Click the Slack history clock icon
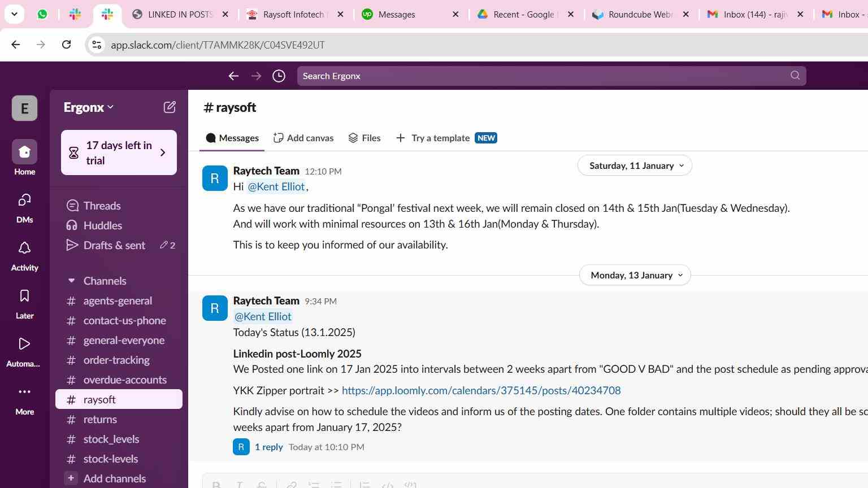 pos(279,76)
